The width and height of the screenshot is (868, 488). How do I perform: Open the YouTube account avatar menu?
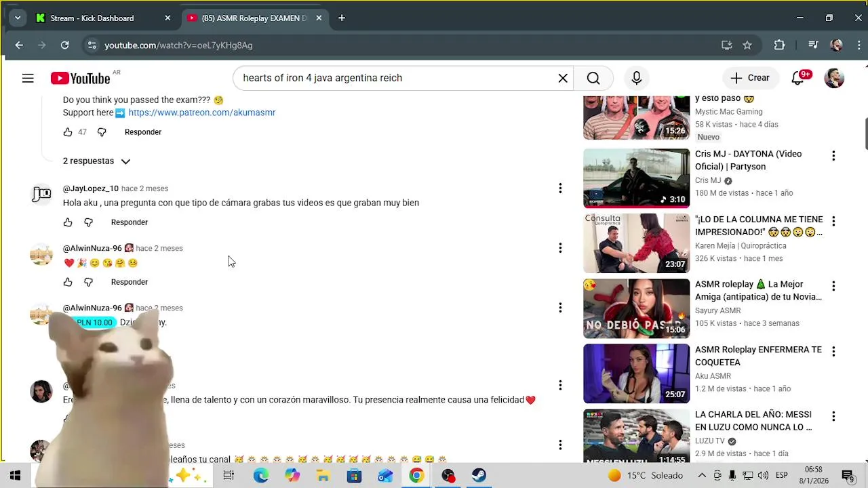(x=834, y=78)
